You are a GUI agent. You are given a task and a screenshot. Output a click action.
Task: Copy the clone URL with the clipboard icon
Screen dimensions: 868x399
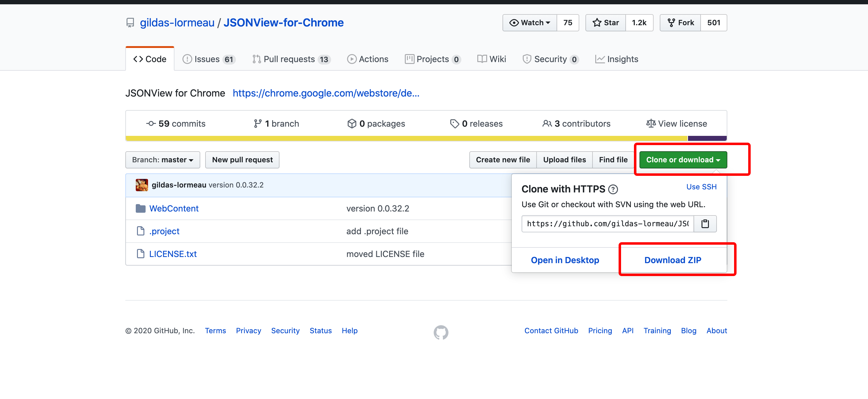(x=705, y=223)
